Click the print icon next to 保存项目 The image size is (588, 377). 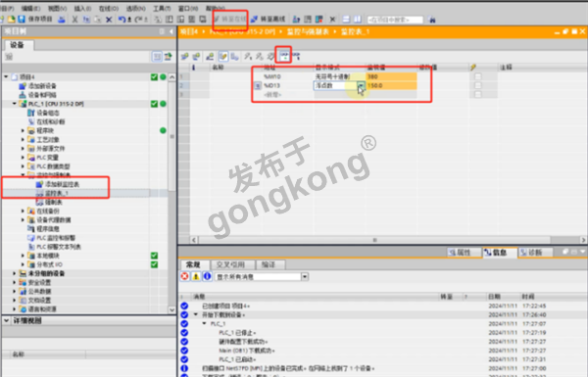(62, 20)
